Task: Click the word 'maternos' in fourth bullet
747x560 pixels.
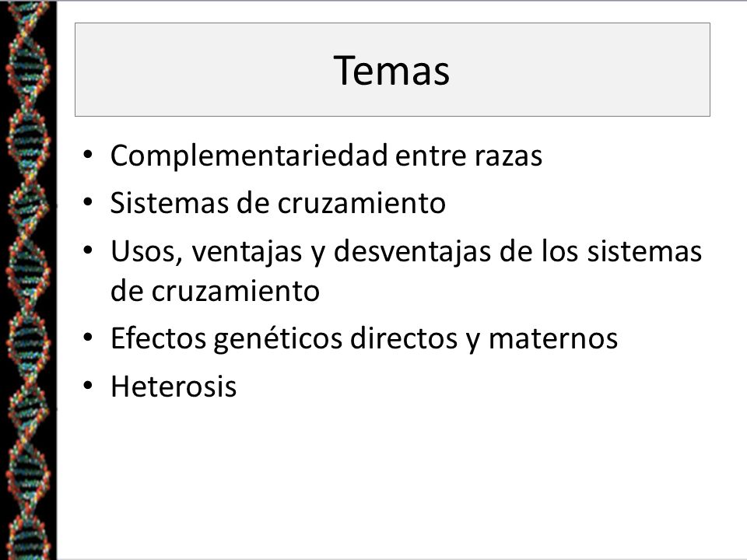Action: point(553,340)
